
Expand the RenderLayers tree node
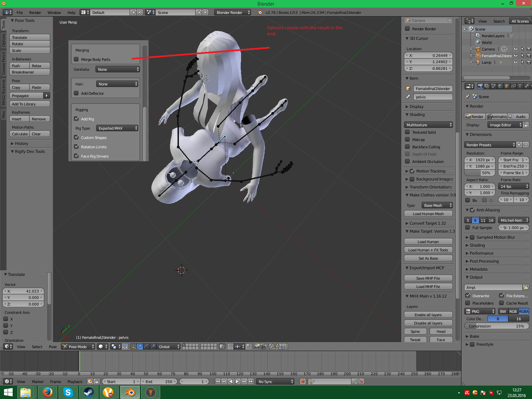tap(472, 36)
